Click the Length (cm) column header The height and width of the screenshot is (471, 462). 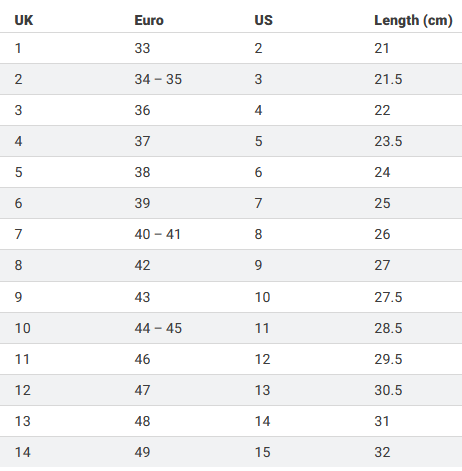[x=413, y=20]
